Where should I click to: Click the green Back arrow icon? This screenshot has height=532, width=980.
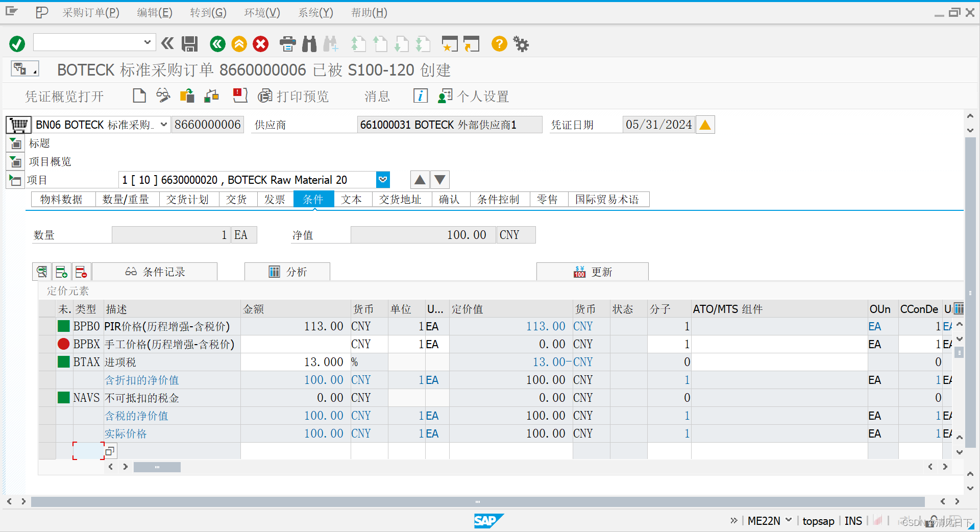click(217, 44)
